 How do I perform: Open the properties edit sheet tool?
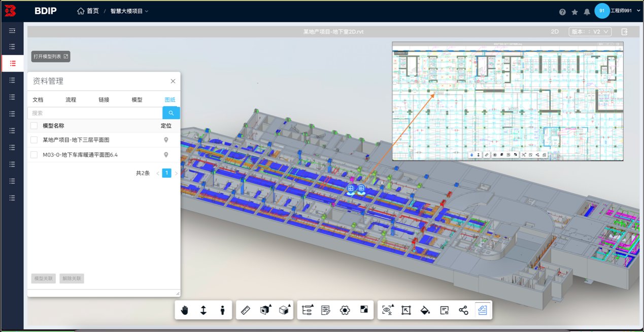[326, 310]
